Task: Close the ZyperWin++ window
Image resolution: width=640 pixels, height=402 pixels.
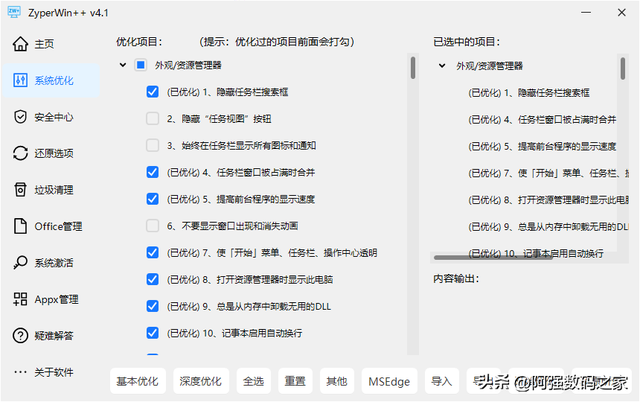Action: [x=622, y=13]
